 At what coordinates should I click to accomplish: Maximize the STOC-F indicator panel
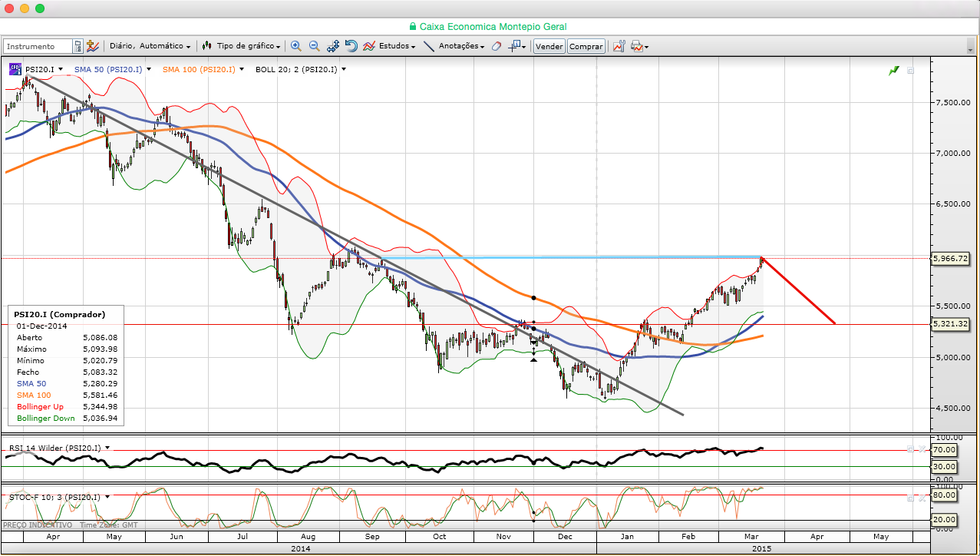[x=910, y=498]
